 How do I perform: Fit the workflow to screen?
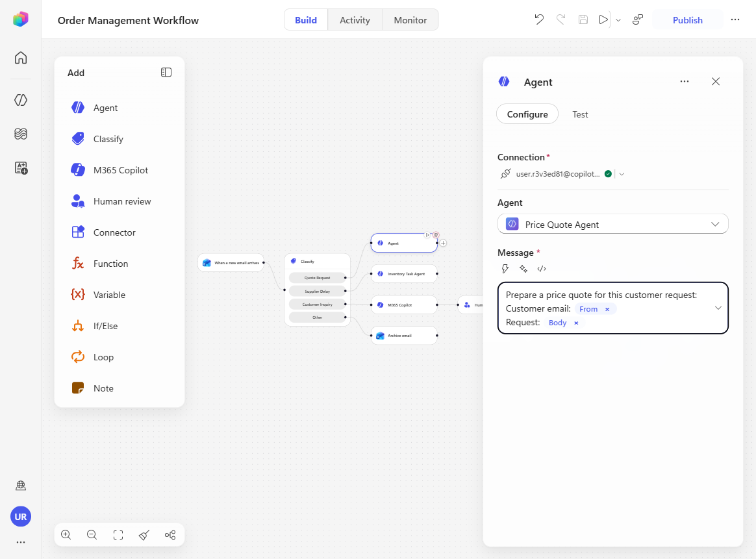(118, 535)
